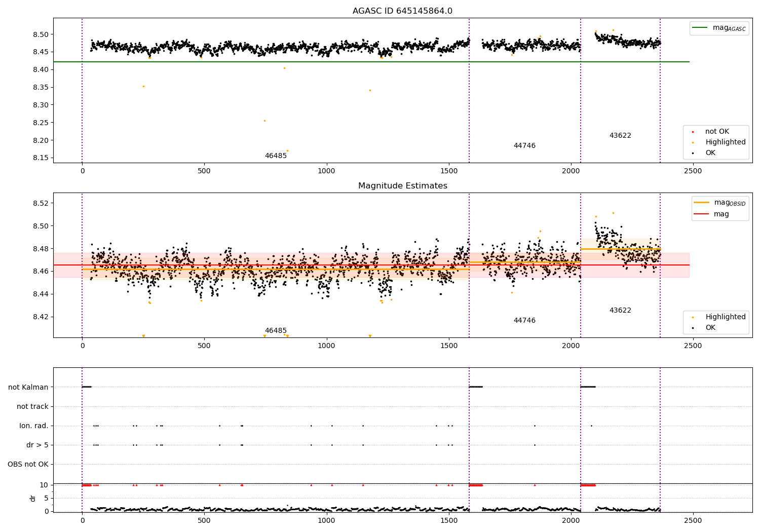This screenshot has width=760, height=532.
Task: Click the 8.15 y-axis tick label
Action: 41,158
